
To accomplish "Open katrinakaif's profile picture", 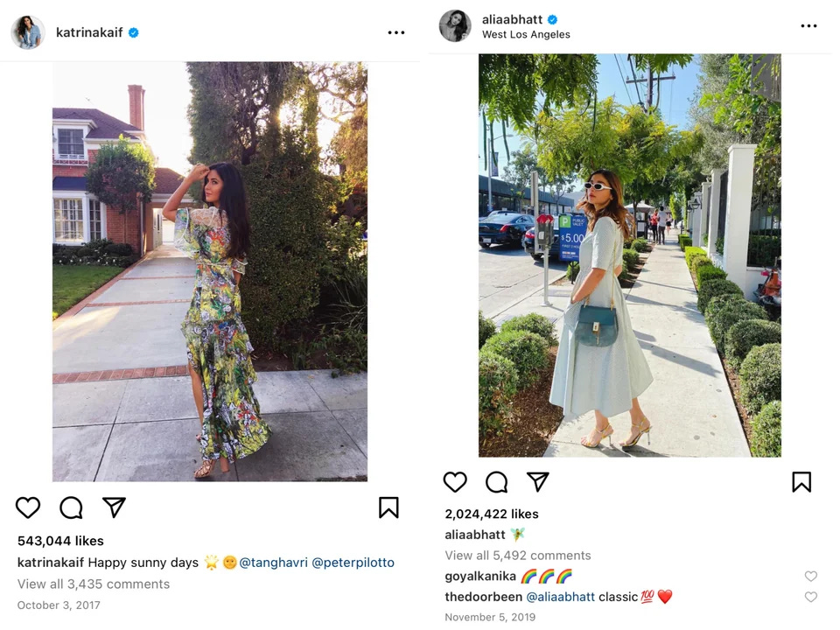I will click(x=27, y=32).
